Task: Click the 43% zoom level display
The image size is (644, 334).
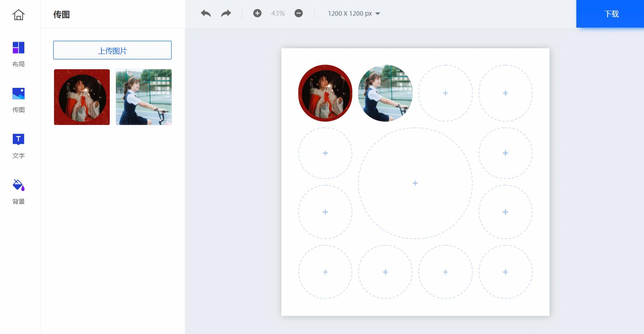Action: (x=278, y=14)
